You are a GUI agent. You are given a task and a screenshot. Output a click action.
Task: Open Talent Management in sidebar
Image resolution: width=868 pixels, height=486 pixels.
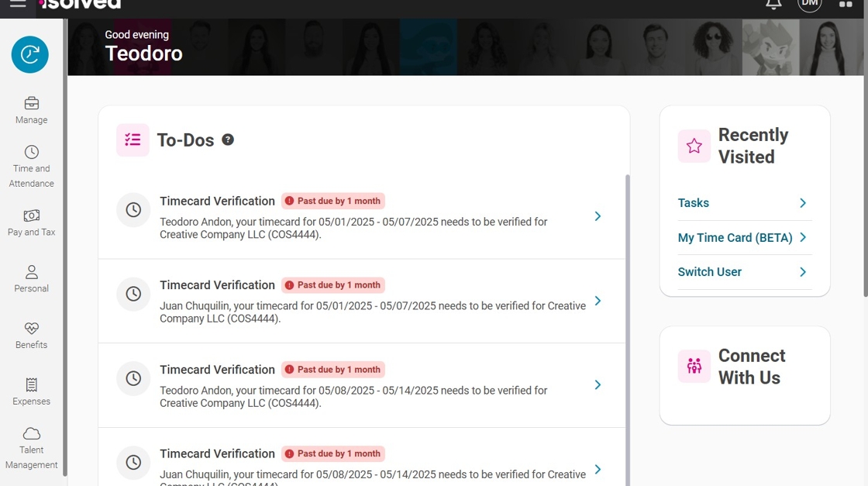pyautogui.click(x=31, y=448)
